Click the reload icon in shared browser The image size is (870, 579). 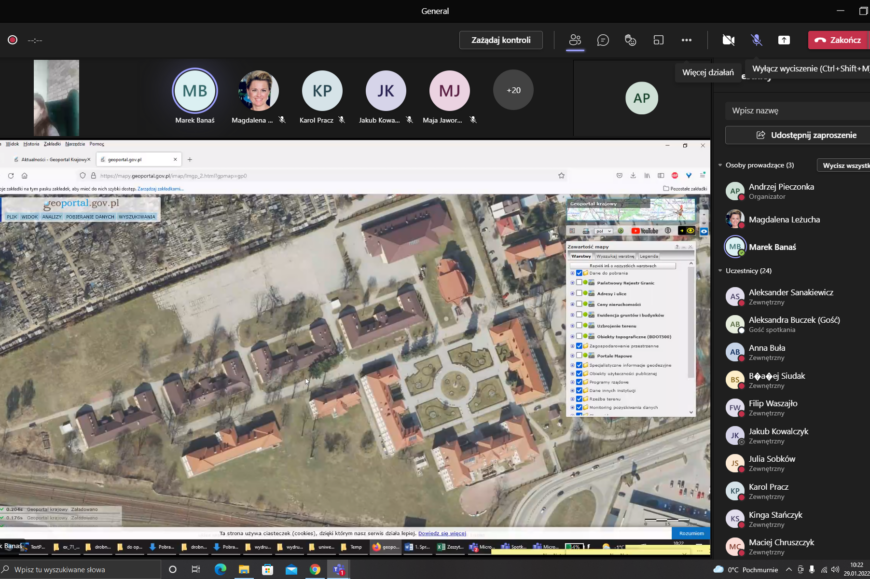[11, 175]
